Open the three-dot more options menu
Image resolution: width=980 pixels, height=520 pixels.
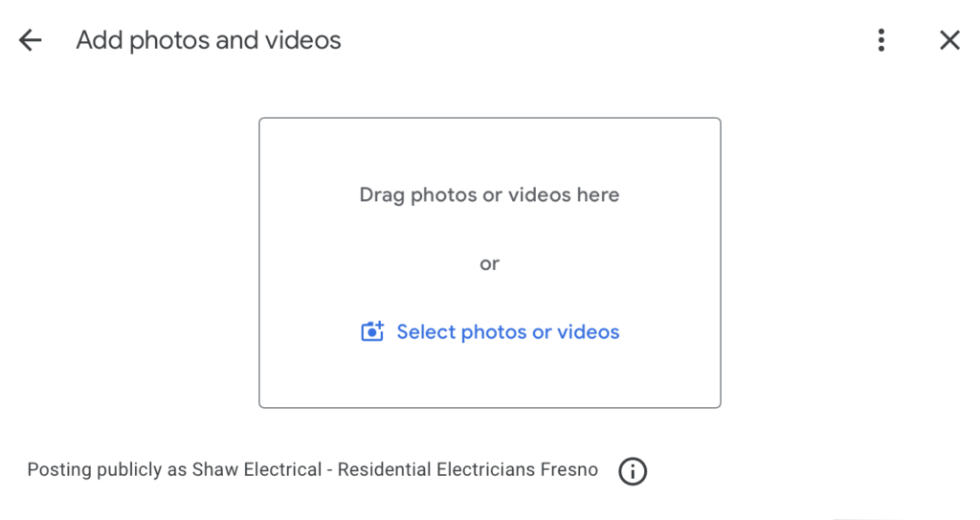click(x=880, y=40)
